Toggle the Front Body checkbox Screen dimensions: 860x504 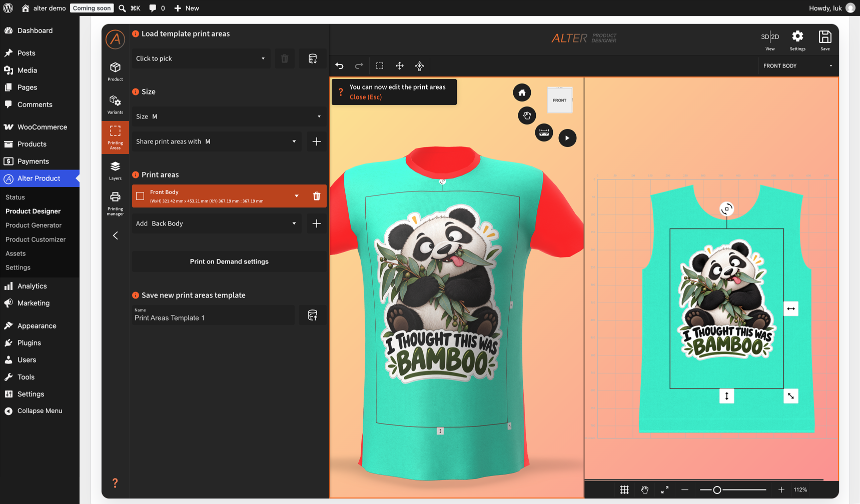pyautogui.click(x=140, y=196)
